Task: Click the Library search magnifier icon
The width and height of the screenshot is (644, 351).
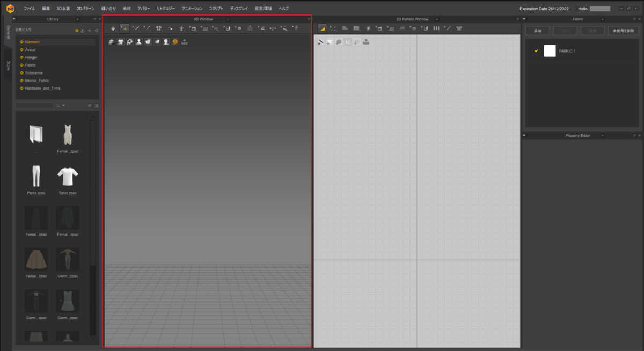Action: (58, 106)
